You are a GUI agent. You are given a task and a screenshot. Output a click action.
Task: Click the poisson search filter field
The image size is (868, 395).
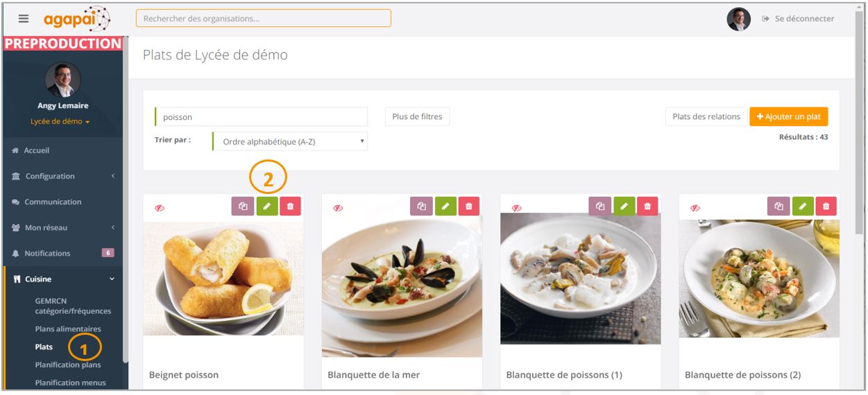(x=261, y=117)
